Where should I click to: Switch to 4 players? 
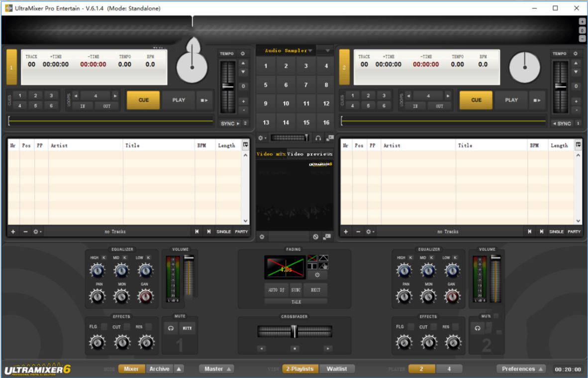449,369
